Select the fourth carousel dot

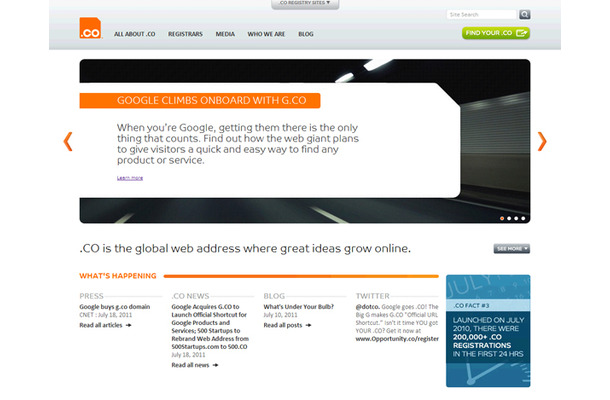click(523, 218)
